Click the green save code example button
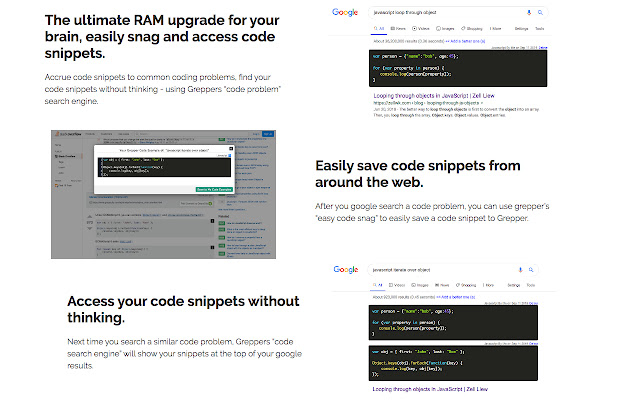 click(x=212, y=188)
